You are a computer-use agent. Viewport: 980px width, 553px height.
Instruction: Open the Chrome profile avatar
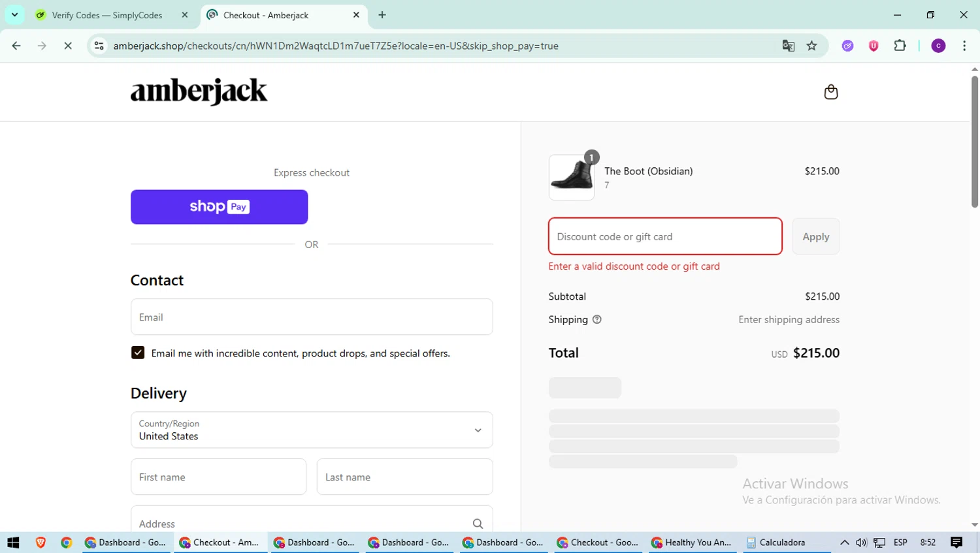(938, 46)
